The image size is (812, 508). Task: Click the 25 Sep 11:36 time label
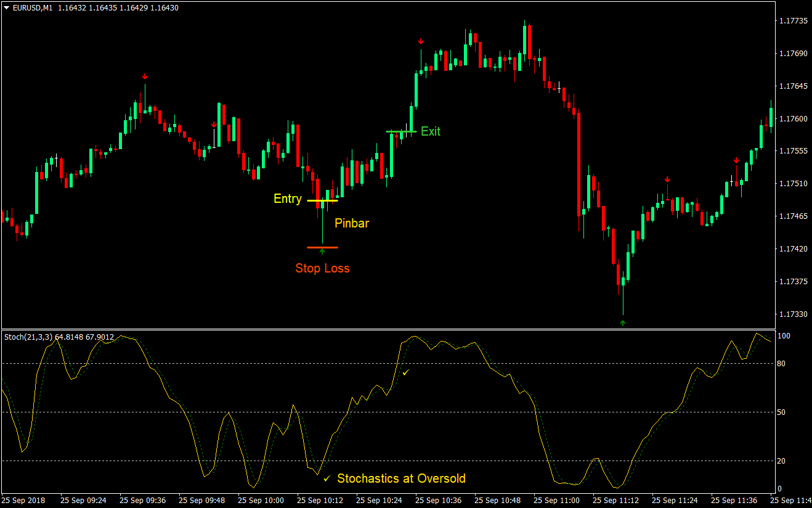click(x=734, y=501)
